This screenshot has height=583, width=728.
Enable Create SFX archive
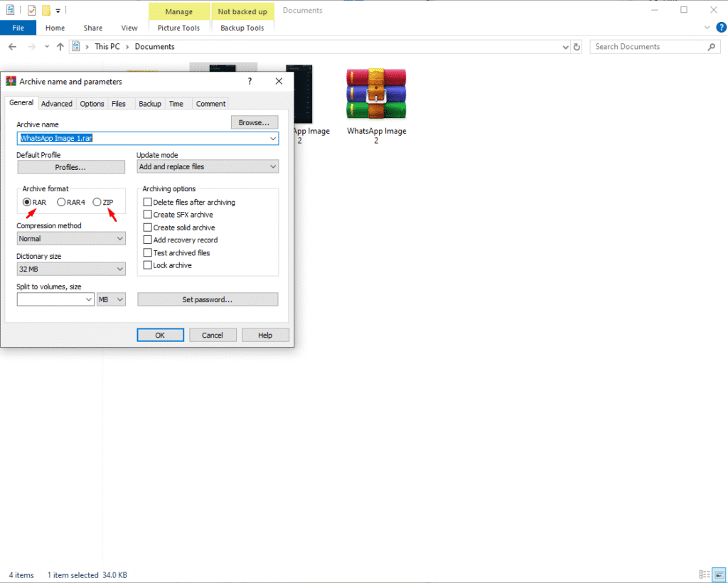[x=178, y=215]
